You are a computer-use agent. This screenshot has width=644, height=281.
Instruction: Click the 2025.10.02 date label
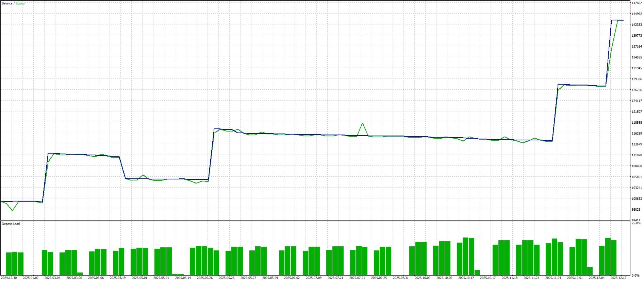[423, 278]
